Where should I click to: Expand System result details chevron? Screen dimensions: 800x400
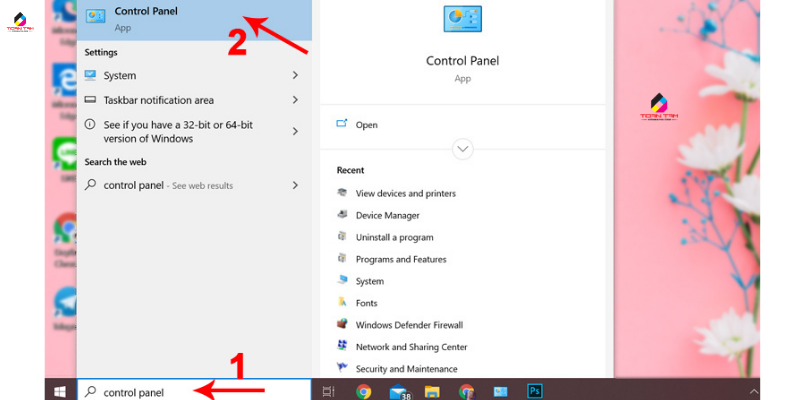[295, 75]
